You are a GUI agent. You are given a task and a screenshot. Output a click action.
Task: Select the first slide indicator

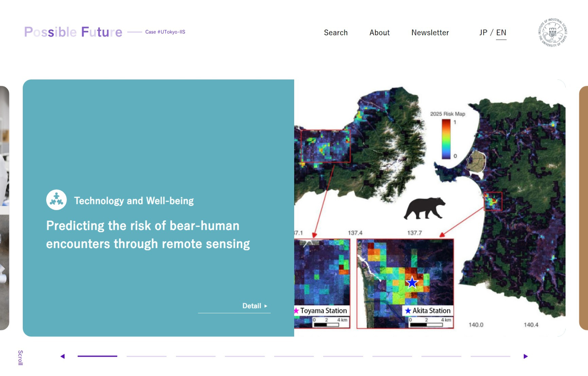(97, 356)
